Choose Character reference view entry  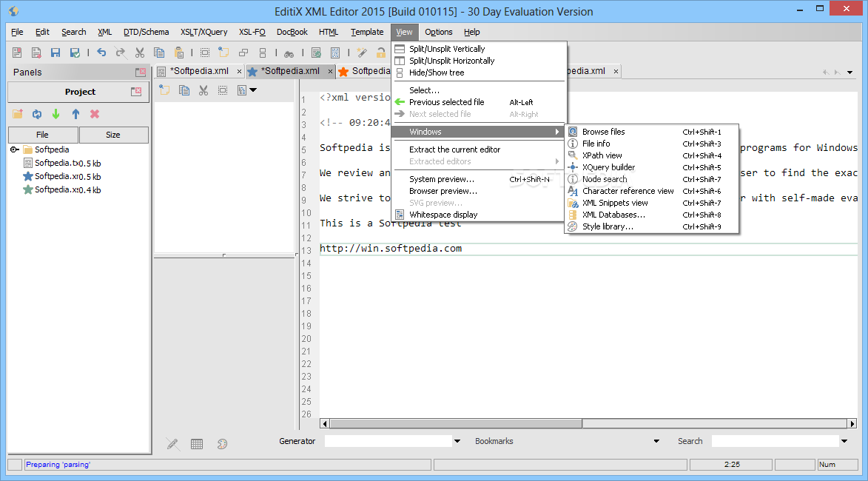click(651, 191)
